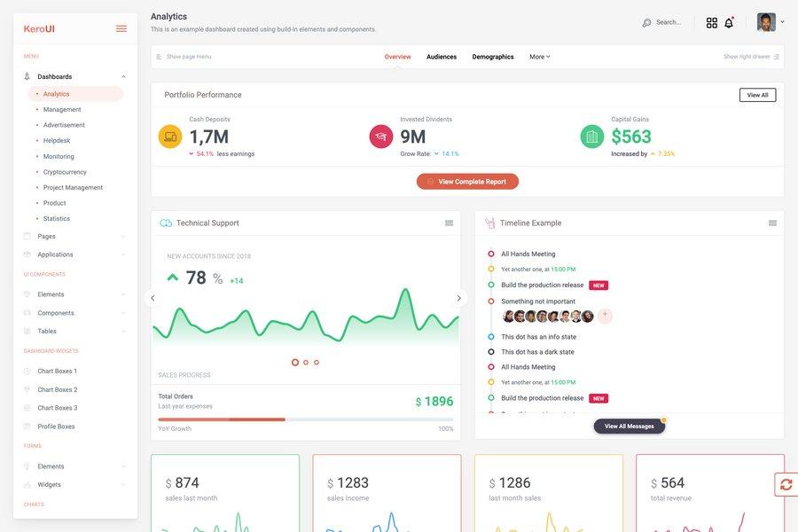Viewport: 798px width, 532px height.
Task: Select the Dashboards icon in the sidebar
Action: [x=25, y=74]
